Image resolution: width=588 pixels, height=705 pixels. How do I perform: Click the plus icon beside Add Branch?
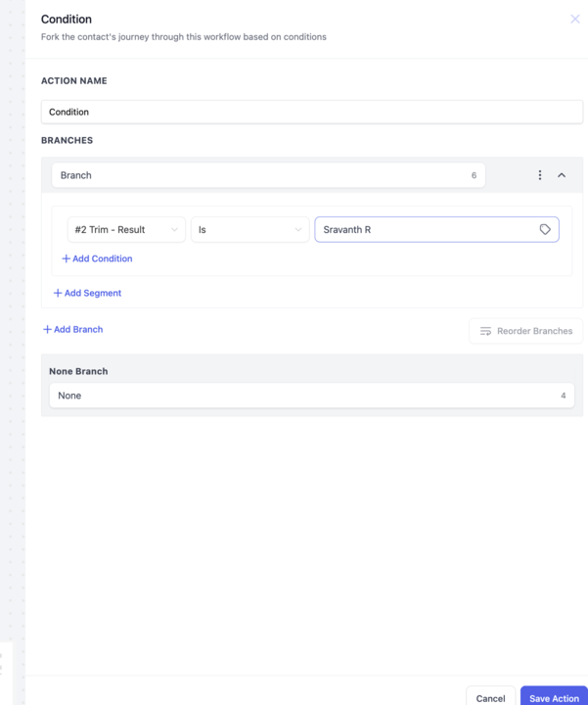[x=47, y=330]
